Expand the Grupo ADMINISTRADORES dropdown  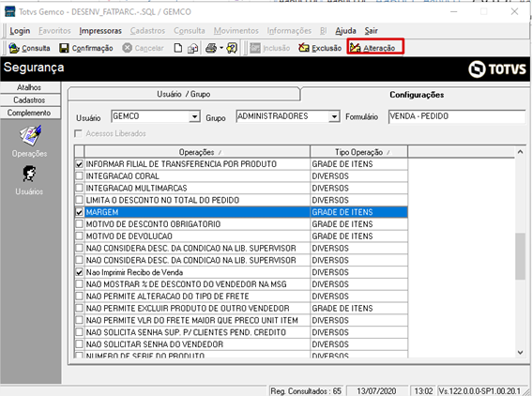point(334,116)
